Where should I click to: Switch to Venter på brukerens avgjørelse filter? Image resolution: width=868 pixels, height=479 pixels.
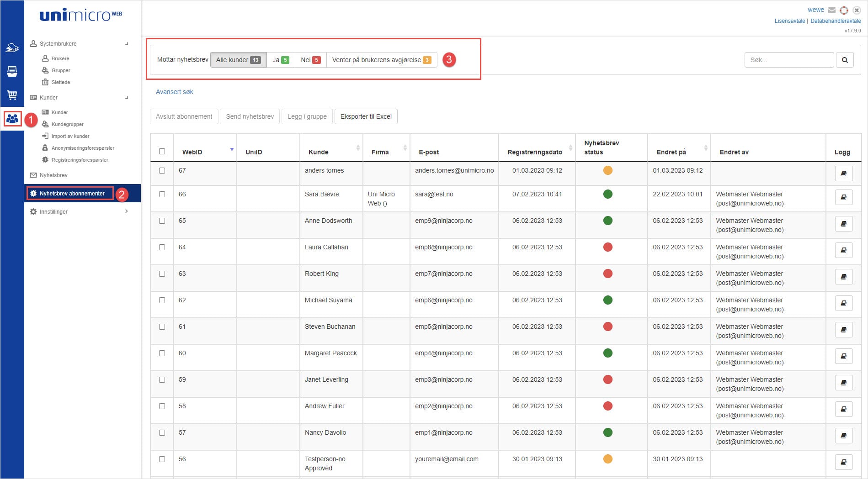pyautogui.click(x=381, y=60)
